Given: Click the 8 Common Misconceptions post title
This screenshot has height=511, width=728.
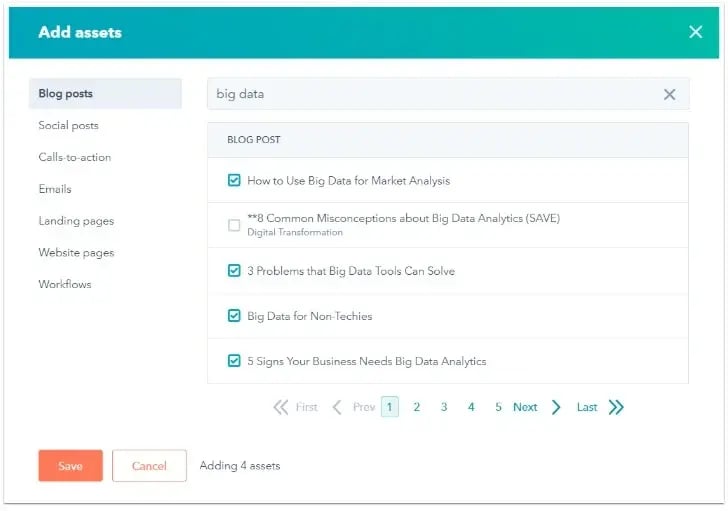Looking at the screenshot, I should tap(403, 218).
